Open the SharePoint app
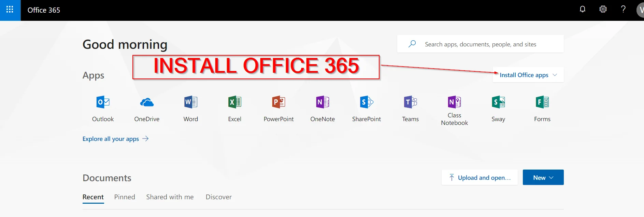The height and width of the screenshot is (217, 644). coord(367,109)
